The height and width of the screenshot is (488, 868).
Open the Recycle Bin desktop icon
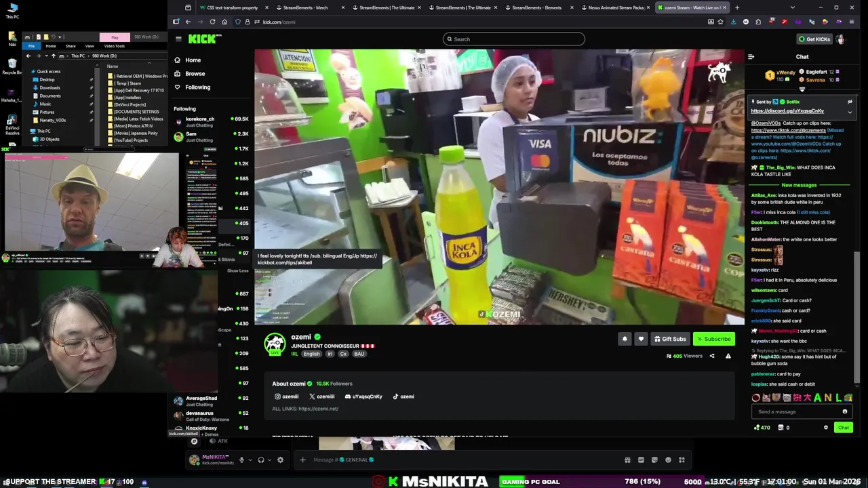(x=12, y=66)
